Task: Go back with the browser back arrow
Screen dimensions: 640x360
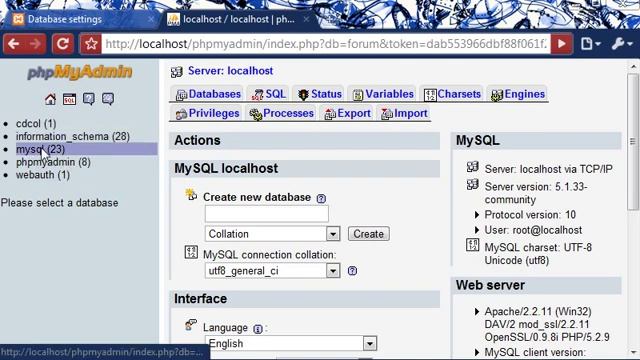Action: click(13, 44)
